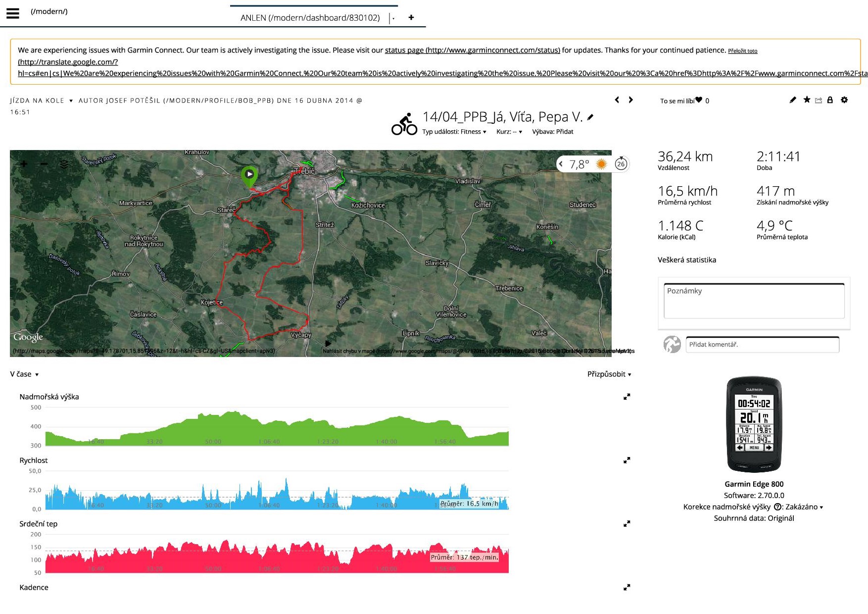The height and width of the screenshot is (614, 868).
Task: Expand the Nadmořská výška chart fullscreen
Action: coord(627,397)
